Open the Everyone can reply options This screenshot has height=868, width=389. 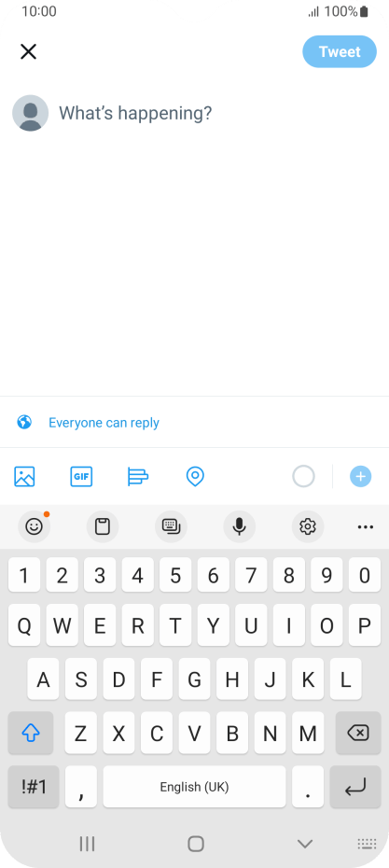(104, 423)
